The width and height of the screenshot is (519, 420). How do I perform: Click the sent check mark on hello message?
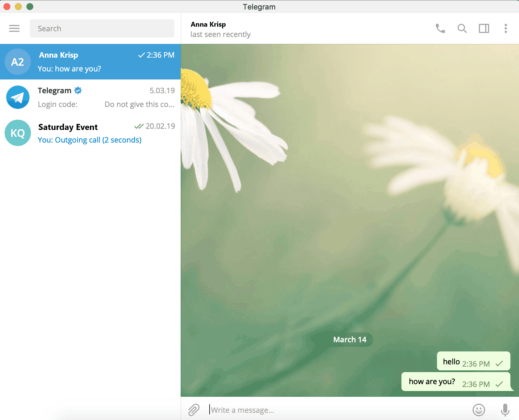click(499, 364)
